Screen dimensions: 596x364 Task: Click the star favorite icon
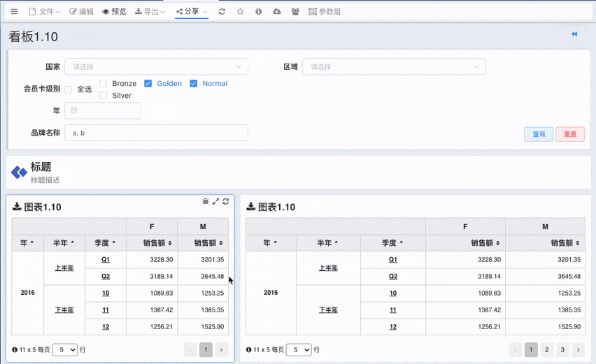[x=240, y=12]
